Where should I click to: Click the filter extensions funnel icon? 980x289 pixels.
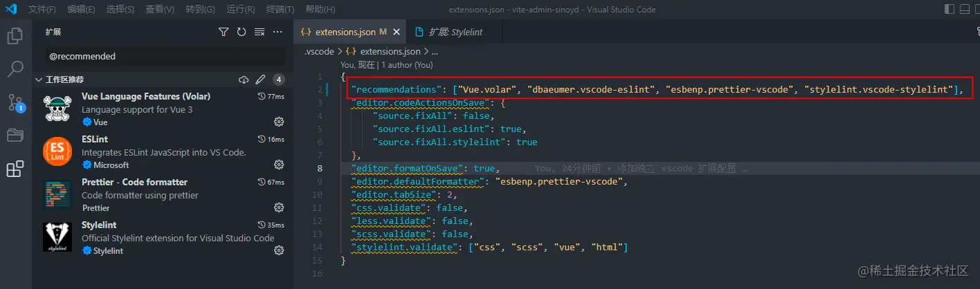pyautogui.click(x=224, y=32)
